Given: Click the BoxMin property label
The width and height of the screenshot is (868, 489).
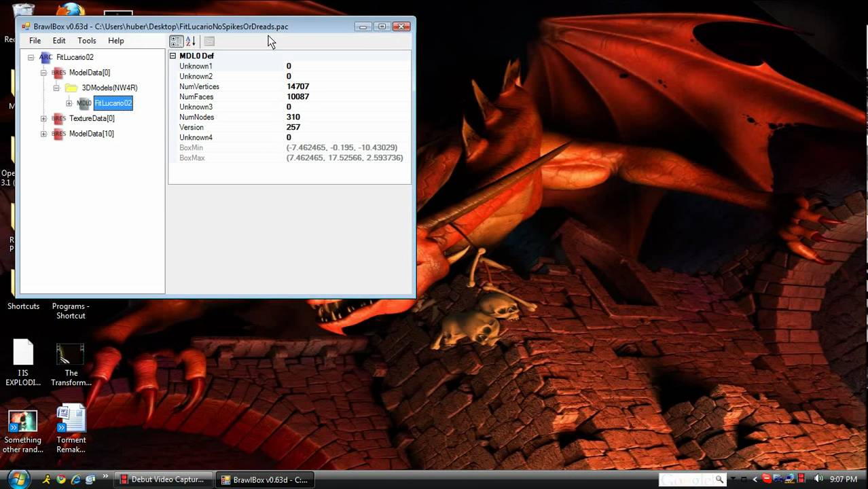Looking at the screenshot, I should [x=191, y=147].
